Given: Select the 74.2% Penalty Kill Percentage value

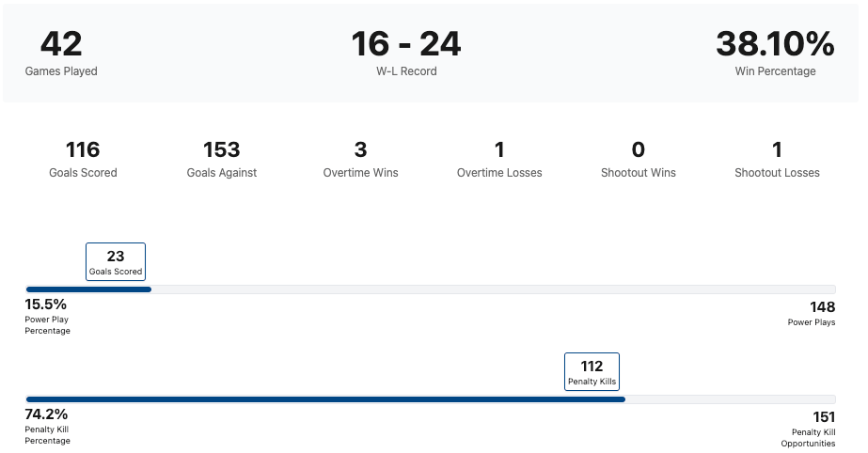Looking at the screenshot, I should [x=46, y=414].
